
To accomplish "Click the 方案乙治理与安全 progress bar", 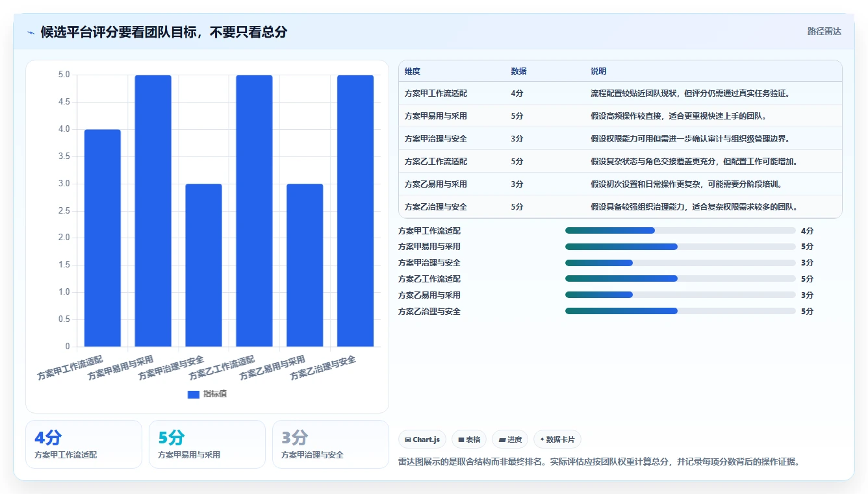I will click(x=680, y=311).
